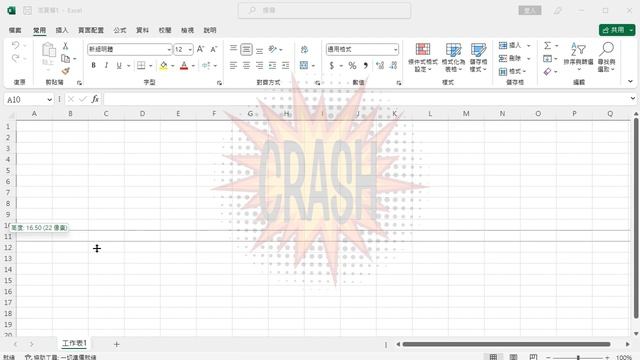This screenshot has width=640, height=360.
Task: Click the Wrap Text icon
Action: coord(304,49)
